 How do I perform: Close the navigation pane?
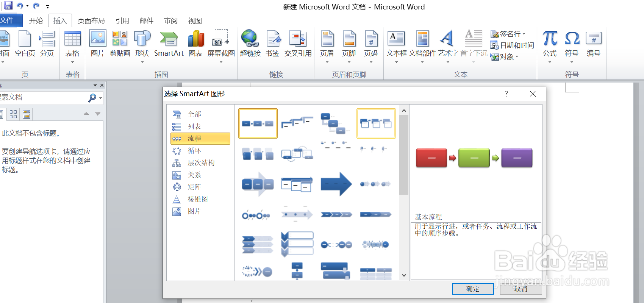pyautogui.click(x=102, y=86)
